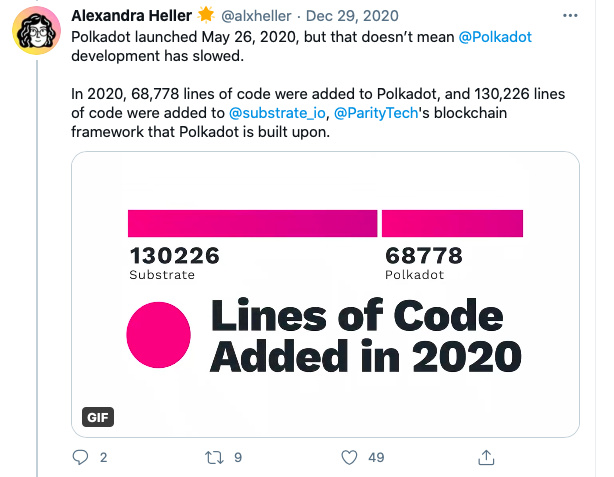Retweet this post via retweet icon

pyautogui.click(x=214, y=457)
